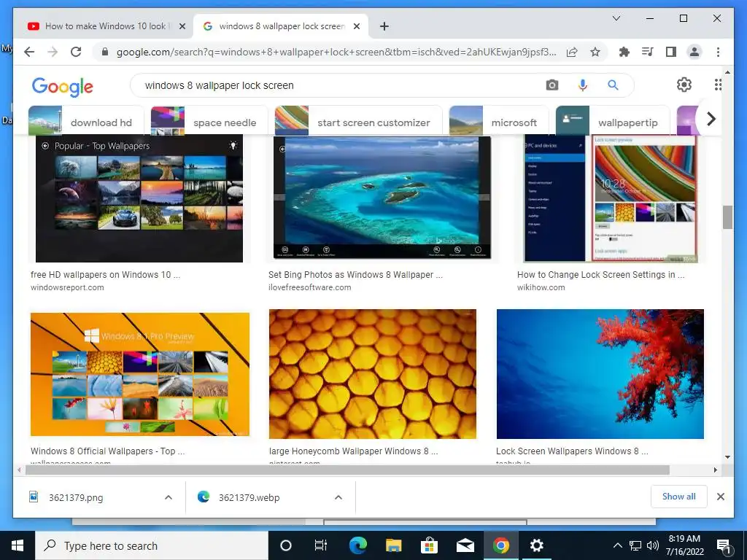Show hidden system tray icons

617,545
